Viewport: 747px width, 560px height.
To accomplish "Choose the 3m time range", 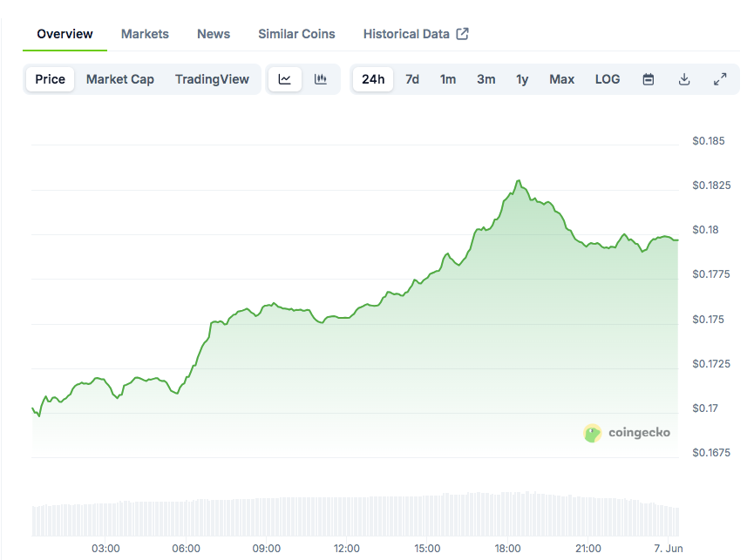I will (486, 79).
